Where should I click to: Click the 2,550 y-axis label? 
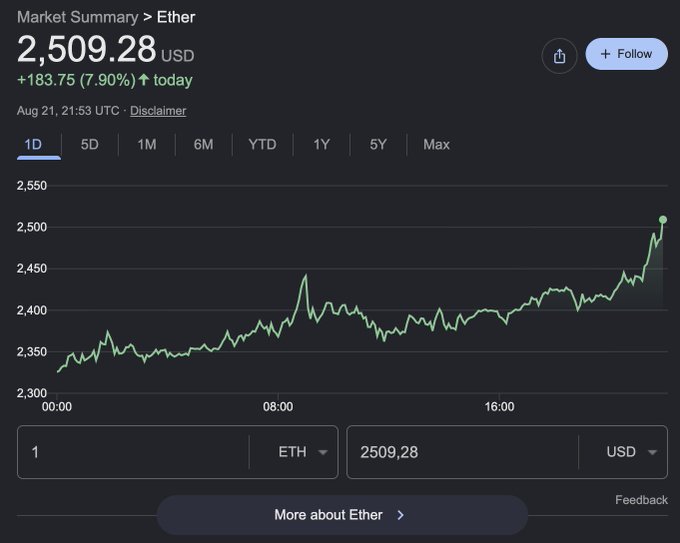pos(32,186)
